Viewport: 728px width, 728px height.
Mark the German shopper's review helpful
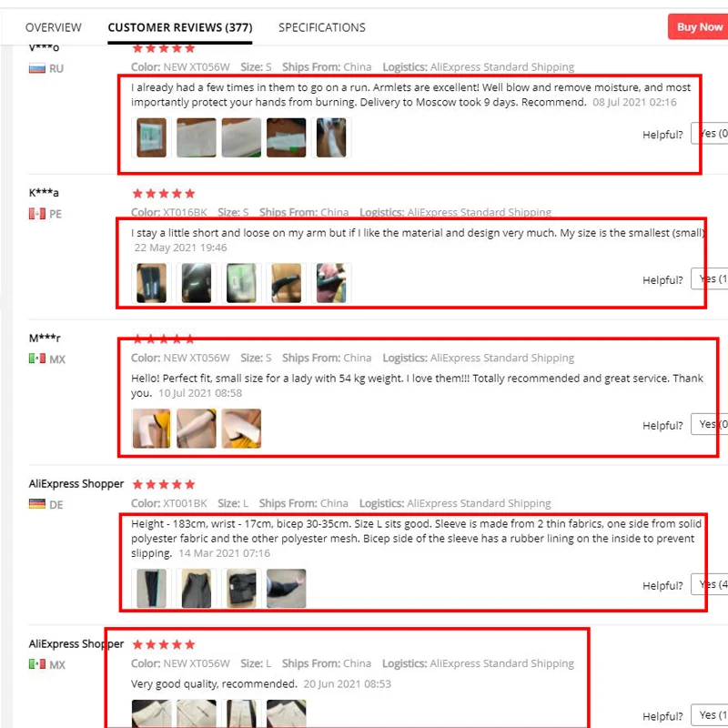coord(710,584)
